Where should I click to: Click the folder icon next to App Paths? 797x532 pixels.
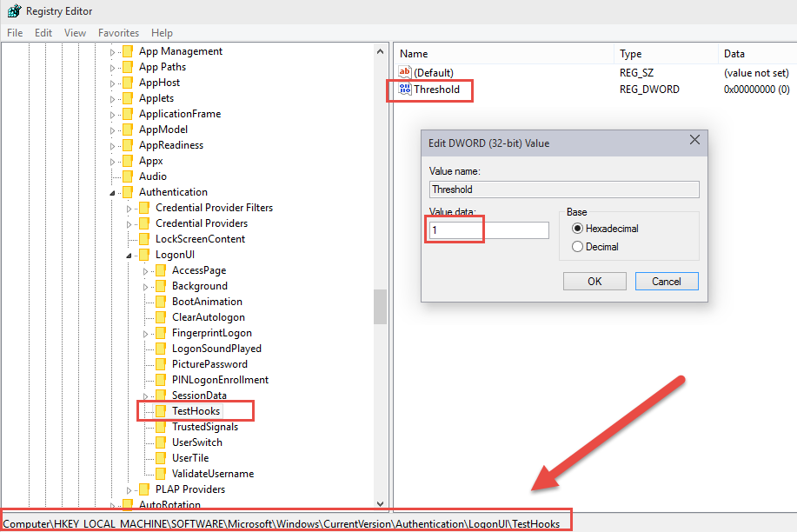[128, 67]
